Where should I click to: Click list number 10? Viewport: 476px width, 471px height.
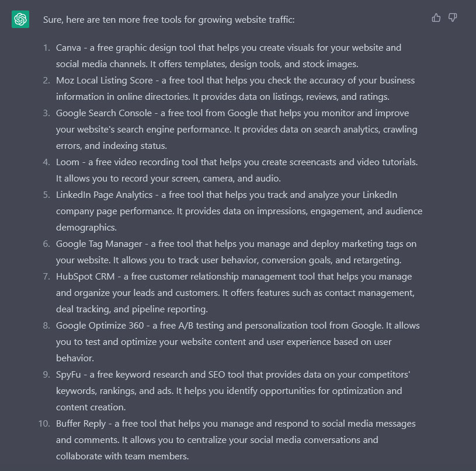point(44,424)
